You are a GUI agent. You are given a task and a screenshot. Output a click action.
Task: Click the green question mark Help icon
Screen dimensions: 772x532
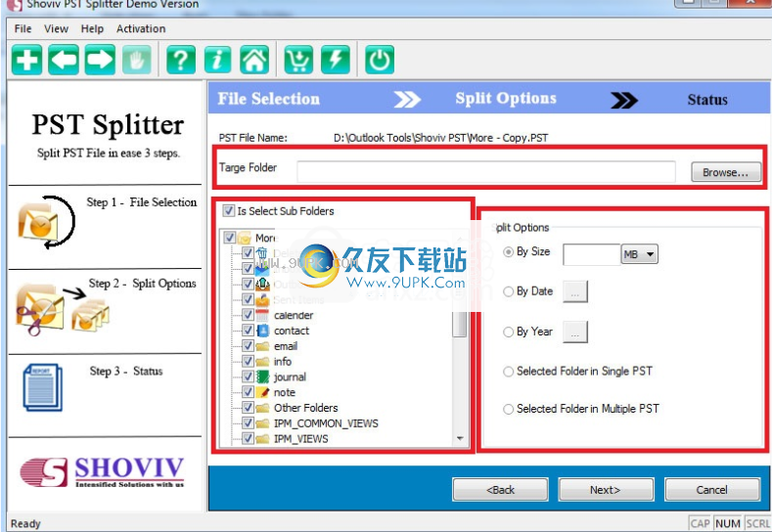click(181, 60)
